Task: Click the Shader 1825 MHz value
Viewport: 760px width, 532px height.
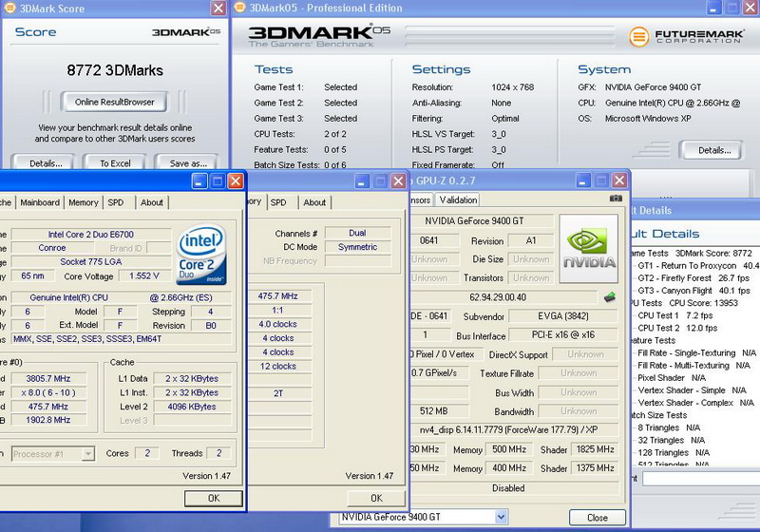Action: (x=596, y=449)
